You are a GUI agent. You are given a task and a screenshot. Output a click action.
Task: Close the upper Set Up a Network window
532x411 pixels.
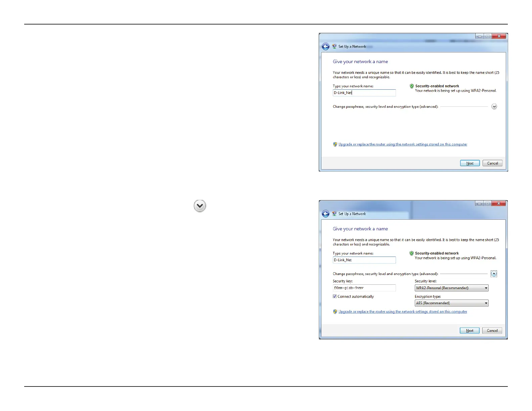click(x=499, y=36)
